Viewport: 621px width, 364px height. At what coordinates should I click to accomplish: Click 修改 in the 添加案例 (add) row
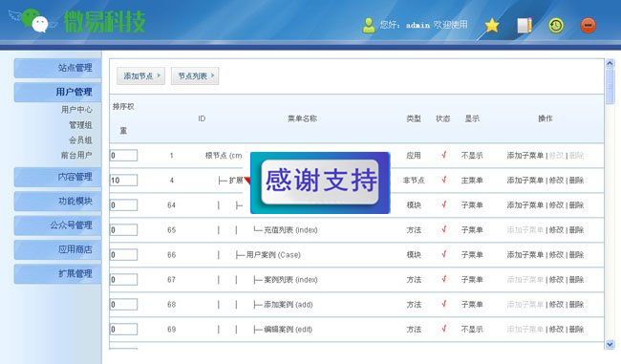[556, 304]
